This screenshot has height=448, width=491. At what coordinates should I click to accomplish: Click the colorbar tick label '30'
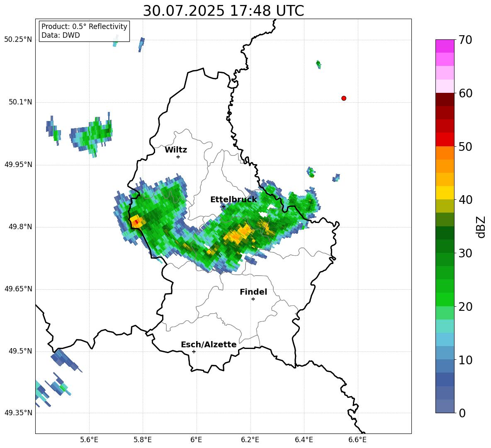pos(465,253)
